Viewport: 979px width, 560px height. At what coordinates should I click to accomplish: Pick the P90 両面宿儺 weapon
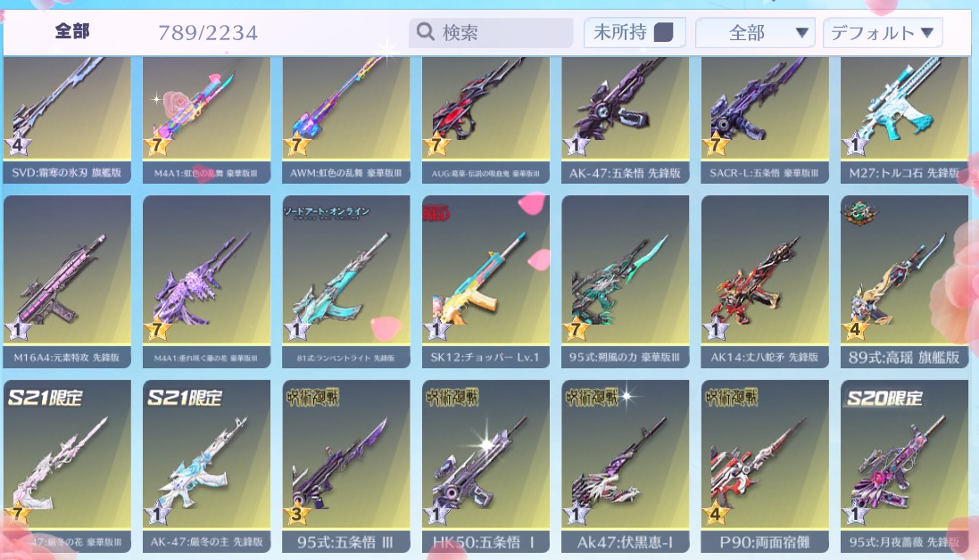pyautogui.click(x=765, y=465)
